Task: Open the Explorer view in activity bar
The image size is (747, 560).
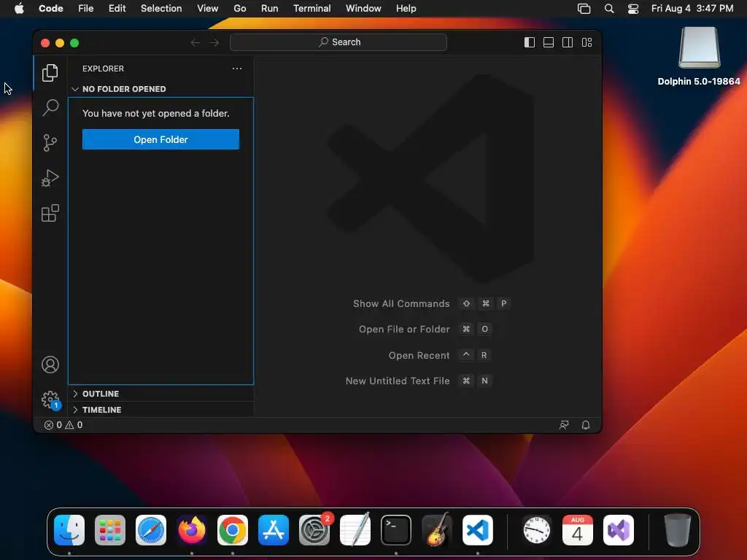Action: pos(50,73)
